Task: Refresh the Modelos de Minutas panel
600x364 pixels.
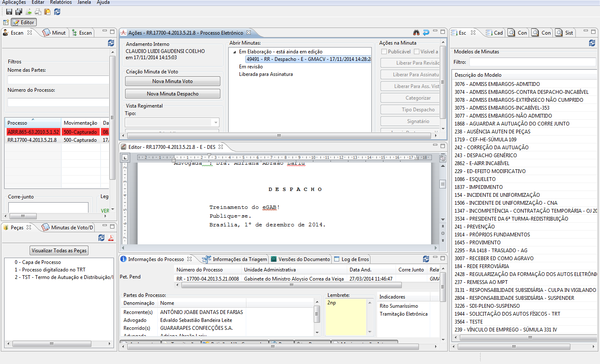Action: [592, 43]
